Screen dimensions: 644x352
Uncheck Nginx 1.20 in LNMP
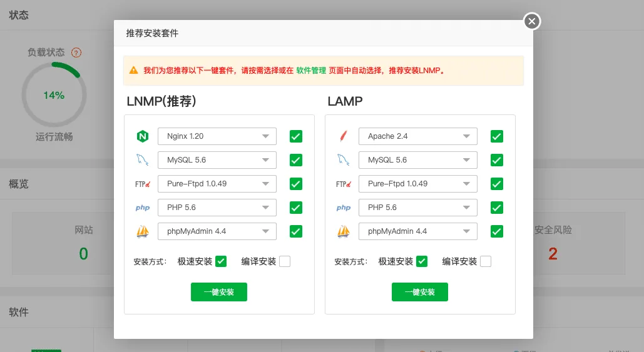295,136
